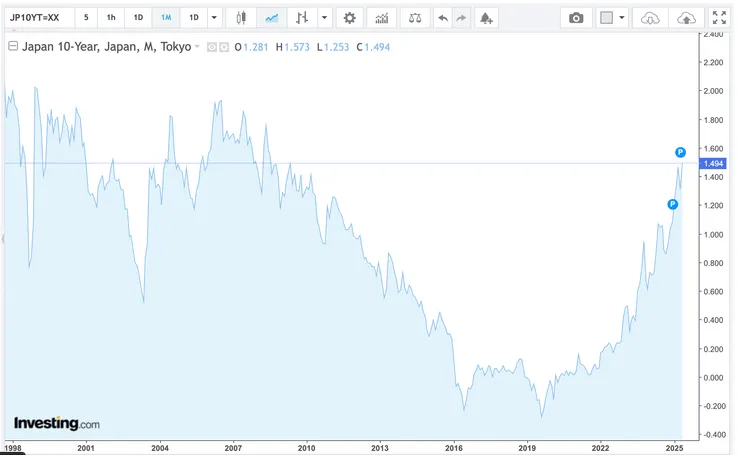Expand the time interval dropdown arrow
The height and width of the screenshot is (455, 740).
pyautogui.click(x=214, y=18)
